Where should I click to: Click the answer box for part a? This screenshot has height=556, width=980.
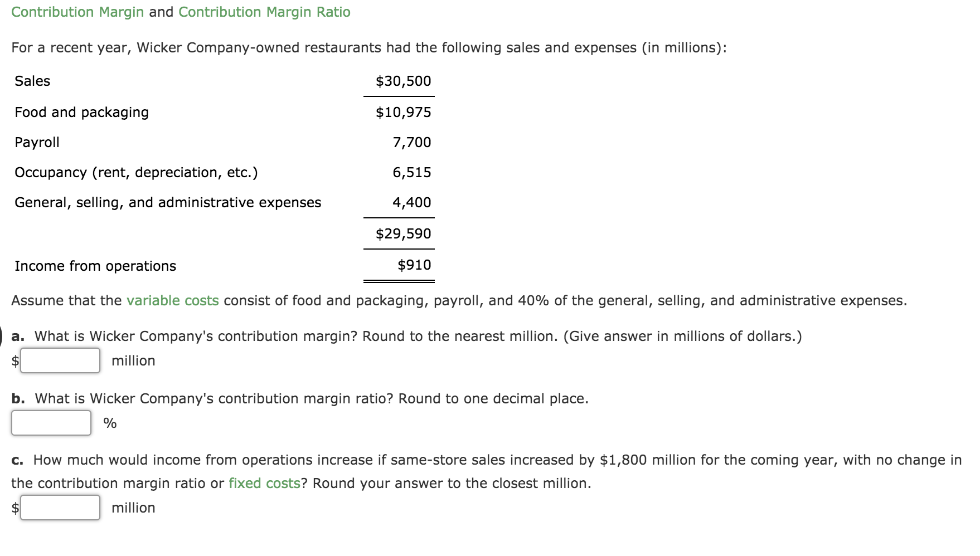pyautogui.click(x=60, y=360)
